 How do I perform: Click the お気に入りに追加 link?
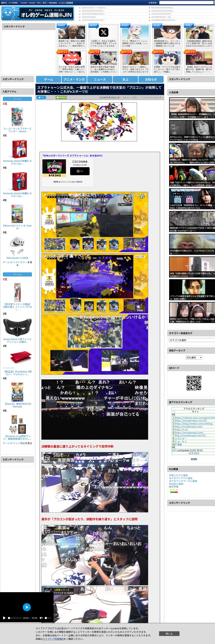pyautogui.click(x=178, y=475)
